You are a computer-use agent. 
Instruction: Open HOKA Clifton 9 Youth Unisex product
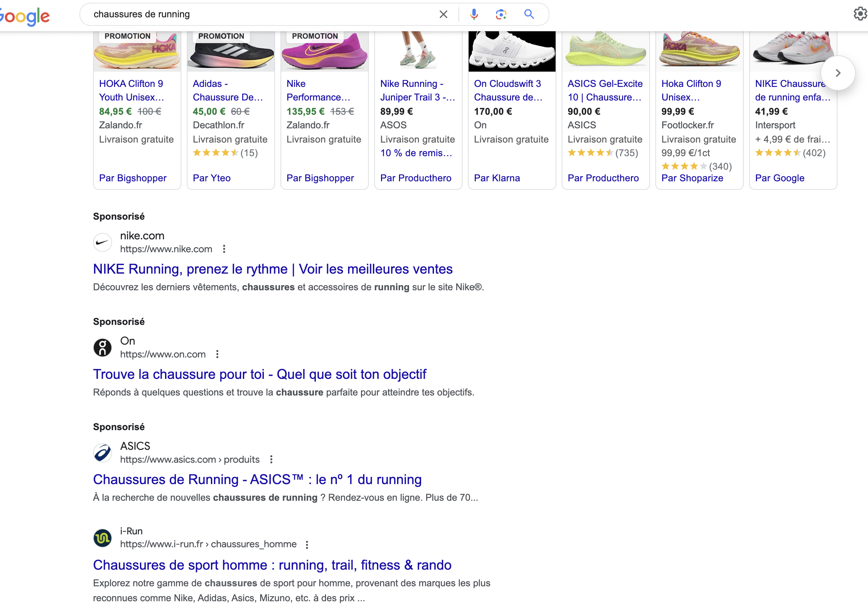point(131,90)
